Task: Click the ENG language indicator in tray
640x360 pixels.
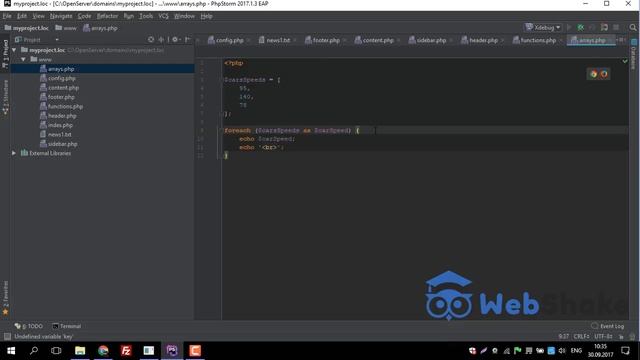Action: click(x=576, y=351)
